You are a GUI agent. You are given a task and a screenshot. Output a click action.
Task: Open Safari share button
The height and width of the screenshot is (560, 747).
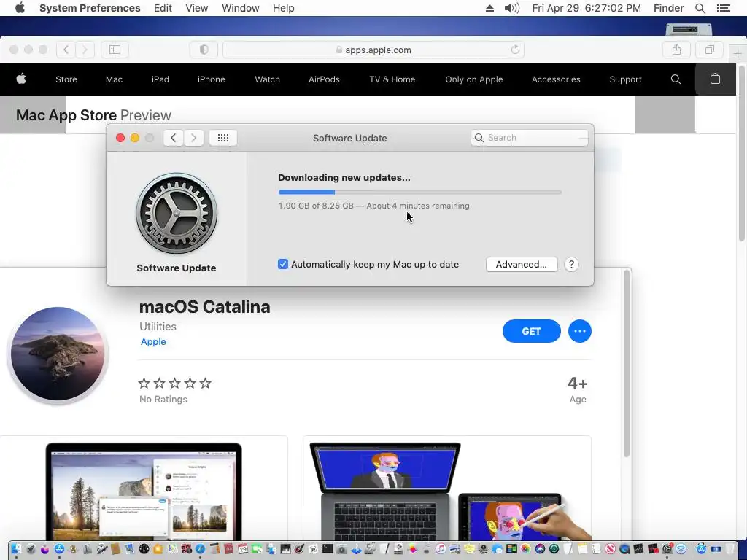[x=676, y=50]
